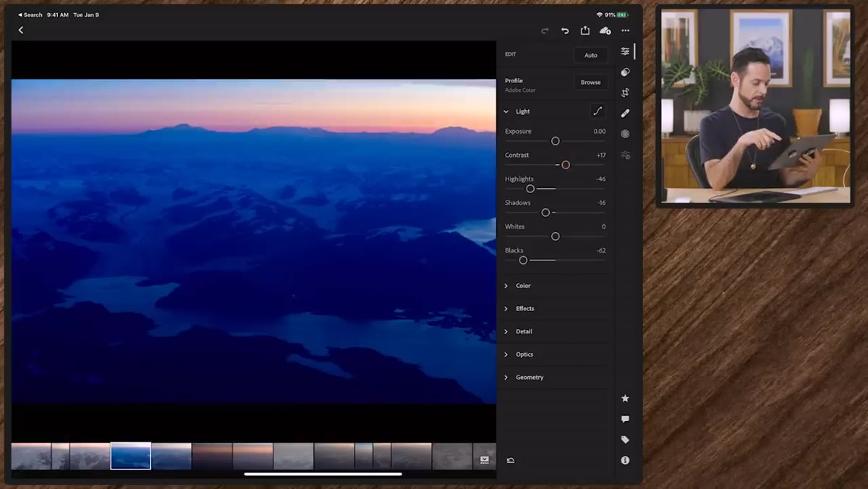The height and width of the screenshot is (489, 868).
Task: Tap the white home indicator bar
Action: point(323,475)
